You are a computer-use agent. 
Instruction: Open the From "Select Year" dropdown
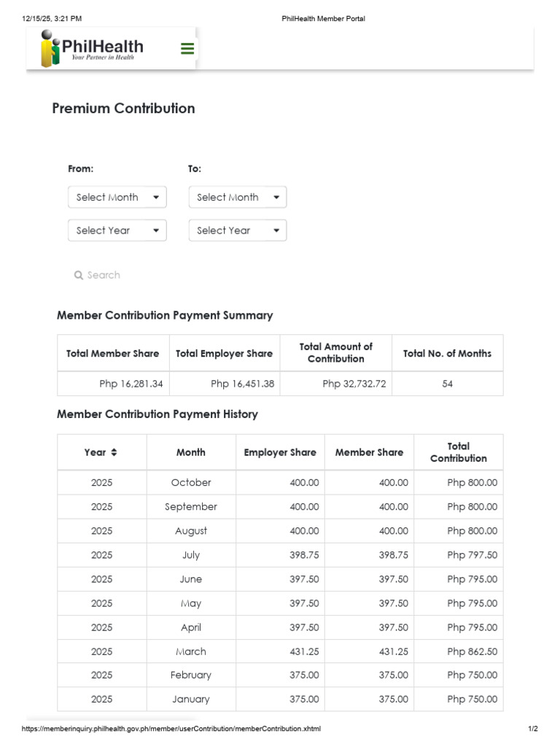coord(117,231)
